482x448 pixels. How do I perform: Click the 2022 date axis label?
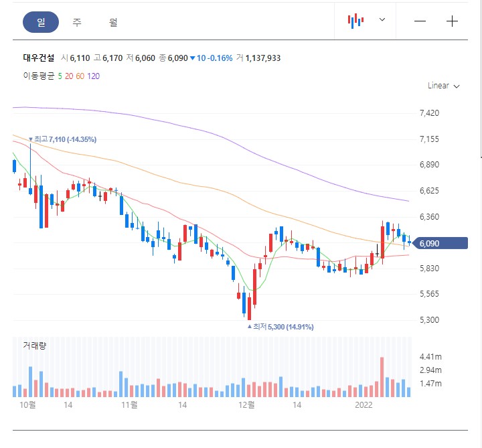364,404
